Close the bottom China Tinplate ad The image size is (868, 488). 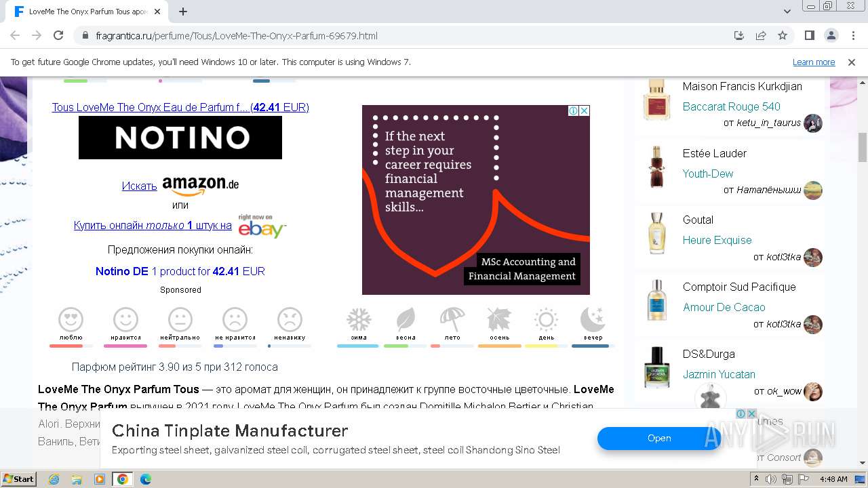click(x=751, y=413)
